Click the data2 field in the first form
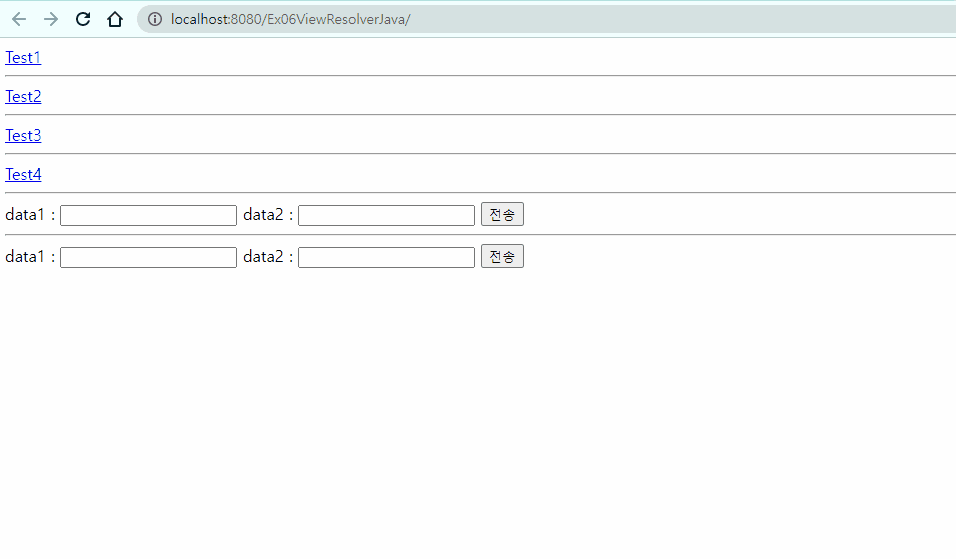Viewport: 956px width, 559px height. click(386, 215)
